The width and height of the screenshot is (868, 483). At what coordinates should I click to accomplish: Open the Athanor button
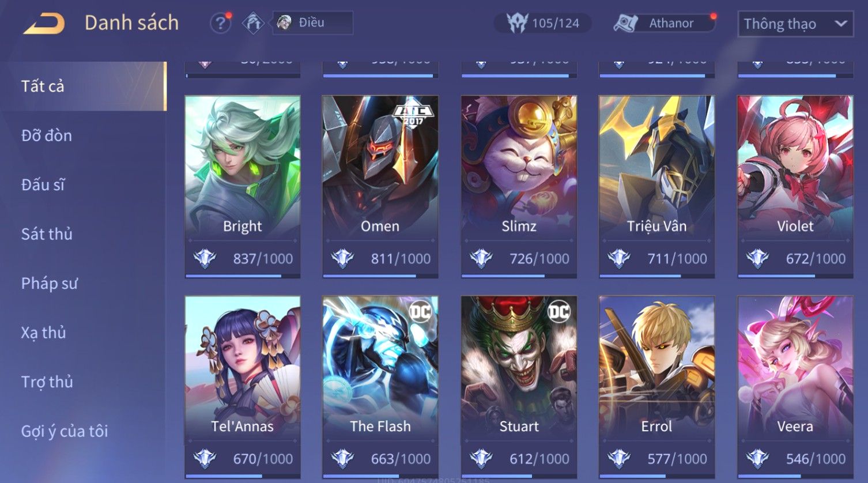pyautogui.click(x=664, y=24)
